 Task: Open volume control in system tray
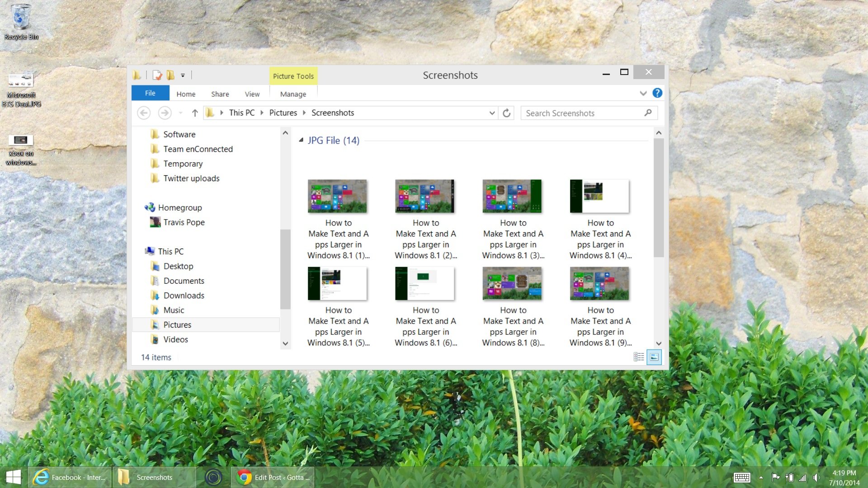pos(816,478)
